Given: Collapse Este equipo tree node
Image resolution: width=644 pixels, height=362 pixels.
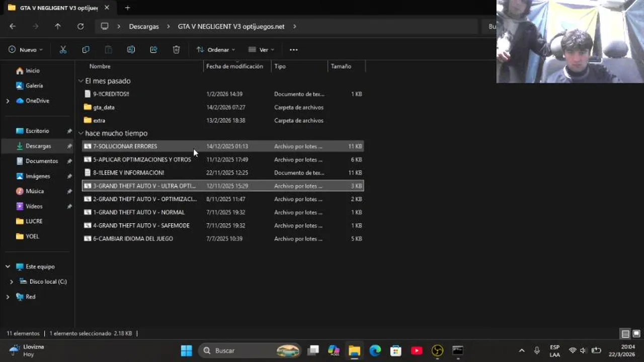Looking at the screenshot, I should 8,266.
